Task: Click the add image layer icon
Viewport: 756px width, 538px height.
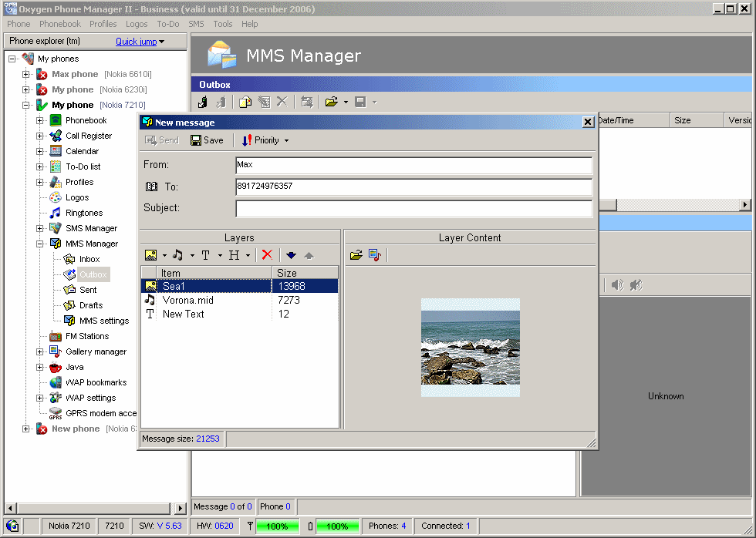Action: coord(151,255)
